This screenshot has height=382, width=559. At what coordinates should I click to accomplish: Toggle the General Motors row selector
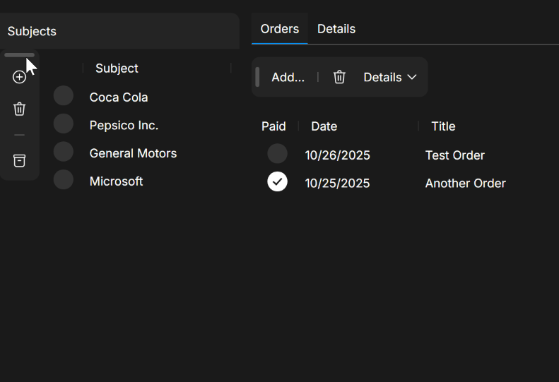[63, 151]
